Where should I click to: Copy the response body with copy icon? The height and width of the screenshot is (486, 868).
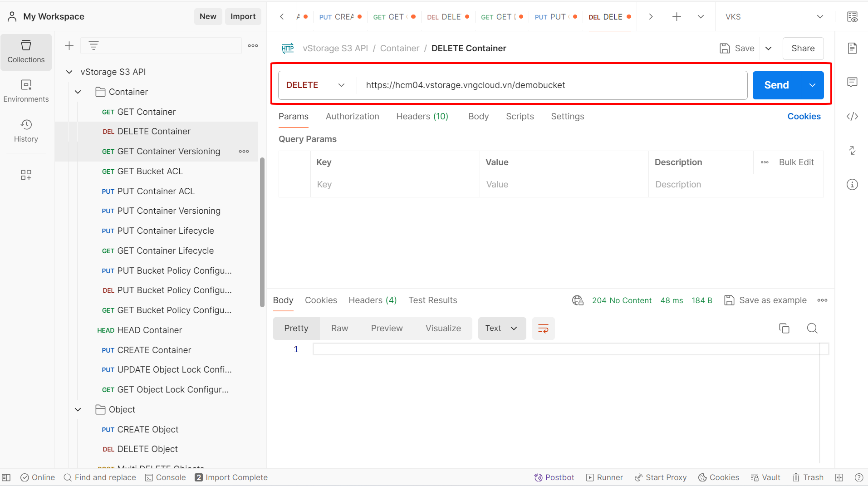click(784, 328)
